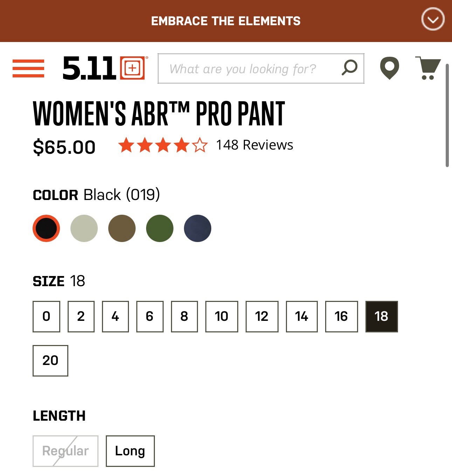Click the search magnifier icon
This screenshot has width=452, height=476.
pos(349,68)
